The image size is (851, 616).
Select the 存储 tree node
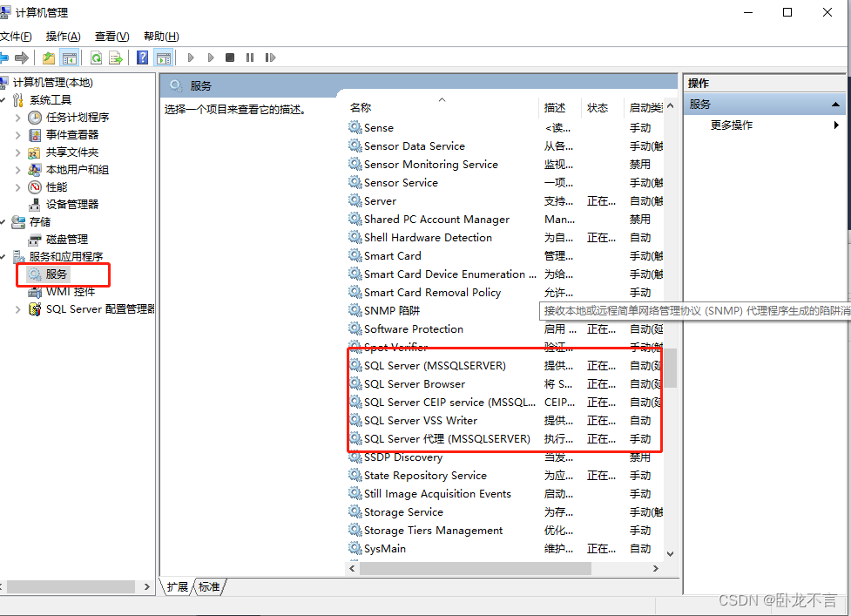click(x=40, y=222)
